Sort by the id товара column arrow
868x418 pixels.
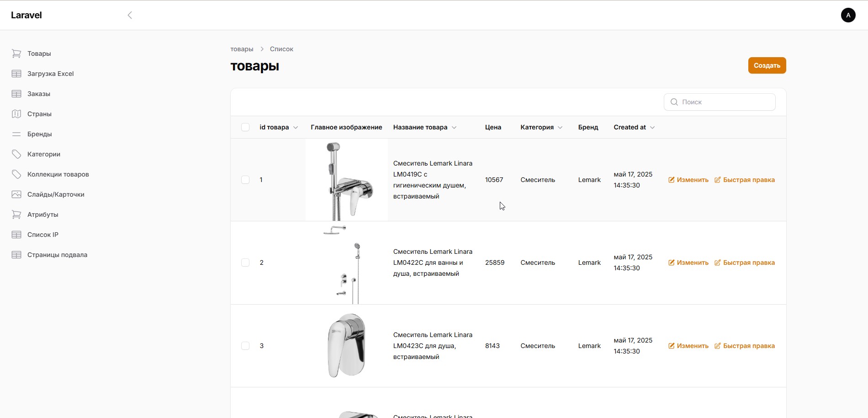pos(296,128)
